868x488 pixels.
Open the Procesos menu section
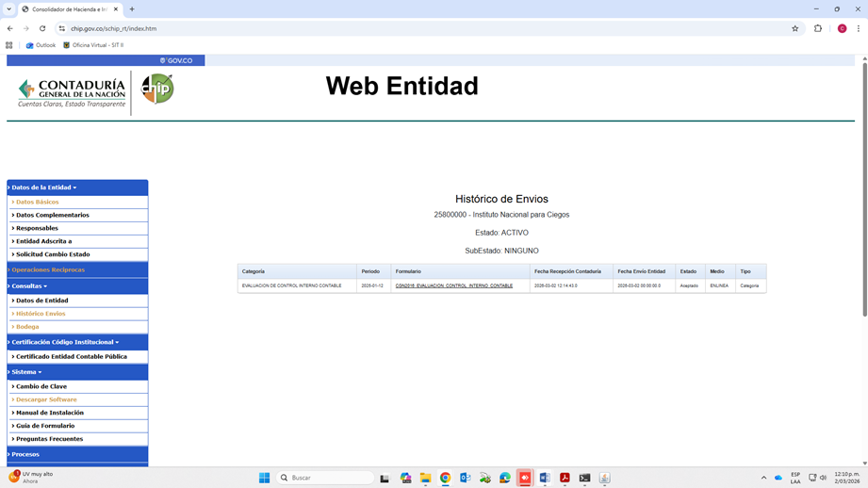77,454
